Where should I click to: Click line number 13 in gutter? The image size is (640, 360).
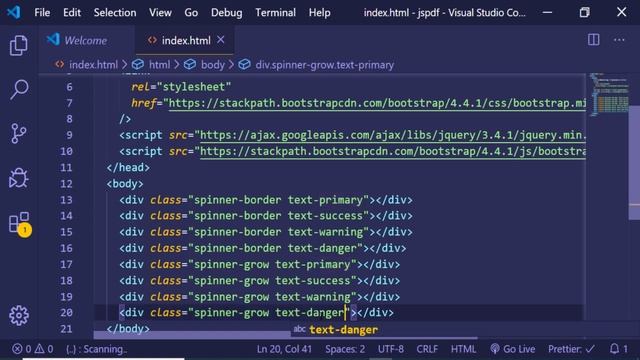(66, 200)
